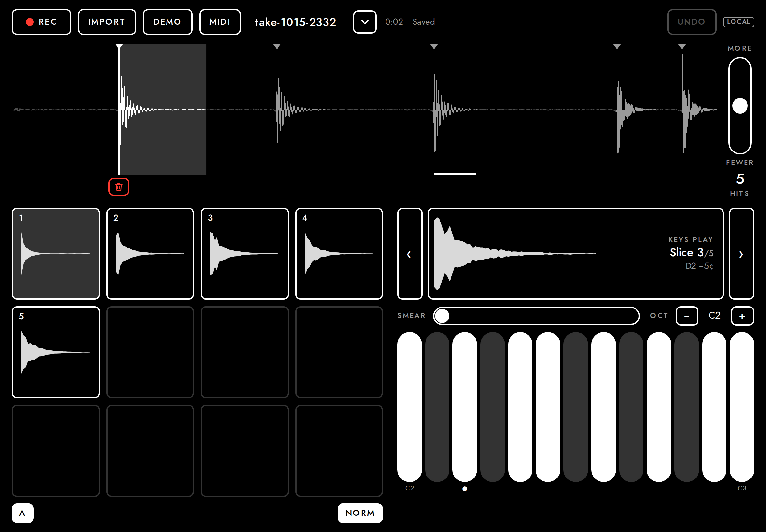
Task: Open the MIDI settings
Action: (x=220, y=22)
